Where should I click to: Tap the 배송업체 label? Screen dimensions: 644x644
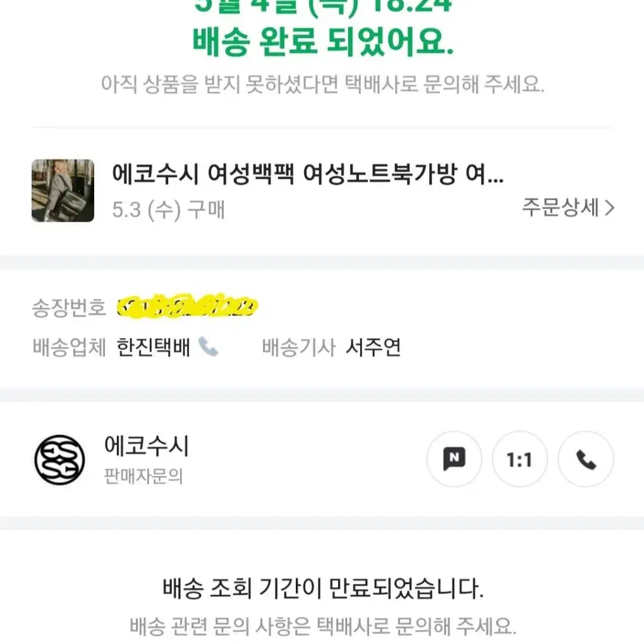click(x=69, y=348)
